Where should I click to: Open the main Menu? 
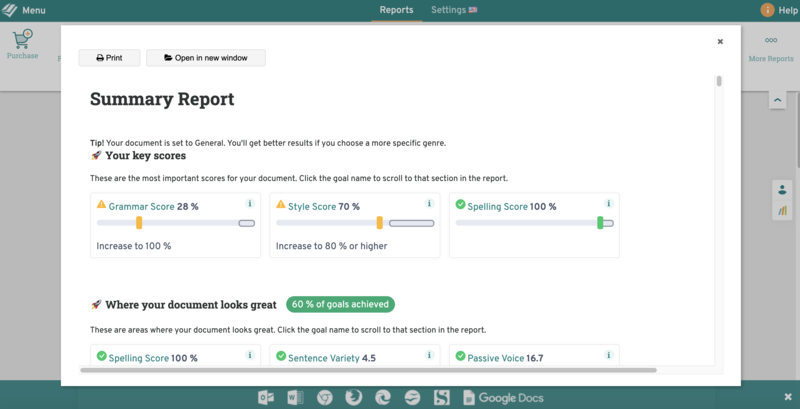tap(24, 10)
